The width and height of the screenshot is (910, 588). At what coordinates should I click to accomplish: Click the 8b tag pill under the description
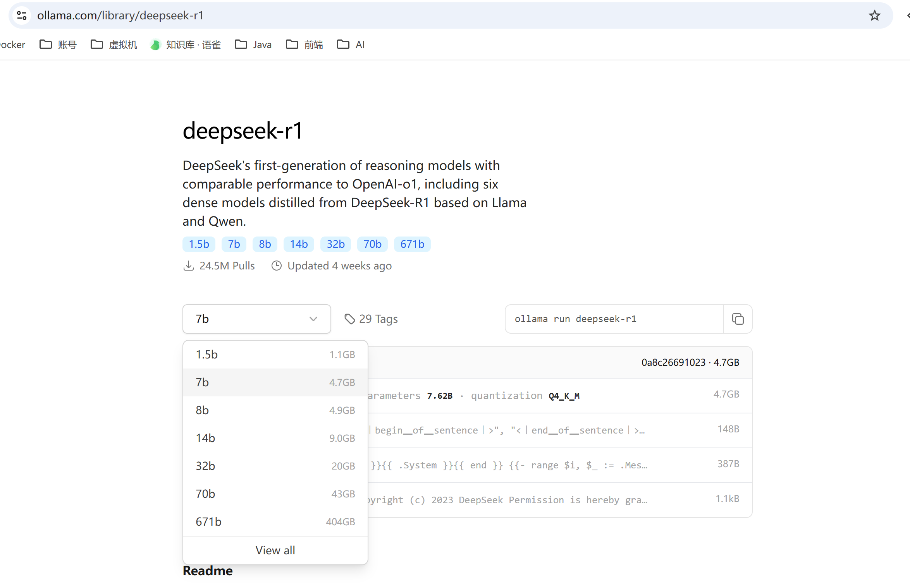[265, 244]
